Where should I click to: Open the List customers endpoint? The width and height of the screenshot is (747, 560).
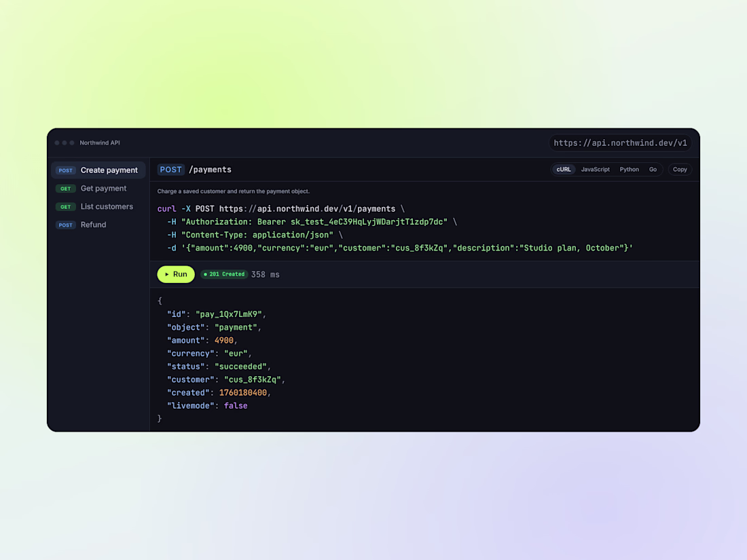coord(98,206)
